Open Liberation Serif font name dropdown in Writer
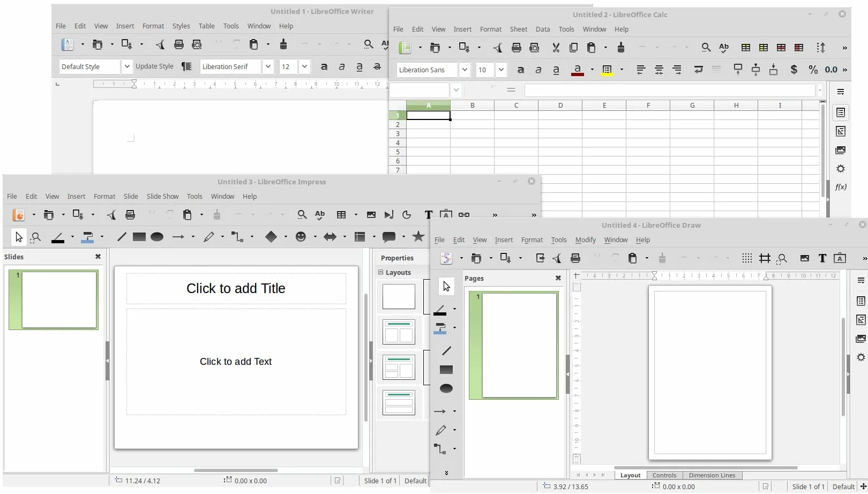868x494 pixels. 268,66
